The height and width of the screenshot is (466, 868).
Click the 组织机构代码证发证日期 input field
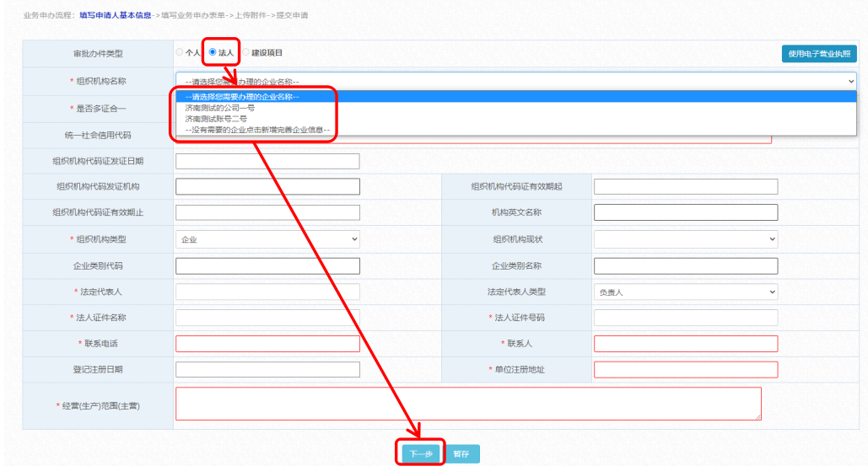click(267, 161)
